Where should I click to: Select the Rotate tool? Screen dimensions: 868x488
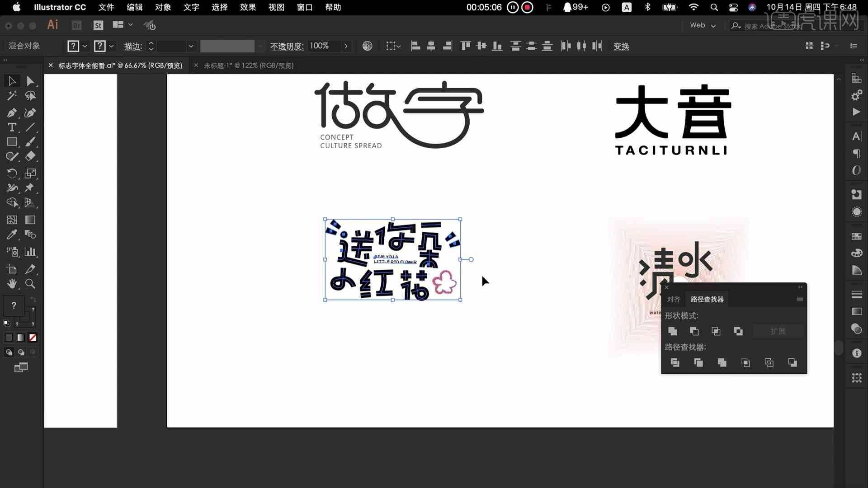point(11,174)
